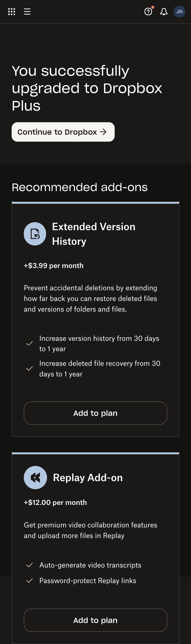Click the checkmark beside deleted file recovery
The image size is (191, 644).
(x=29, y=369)
